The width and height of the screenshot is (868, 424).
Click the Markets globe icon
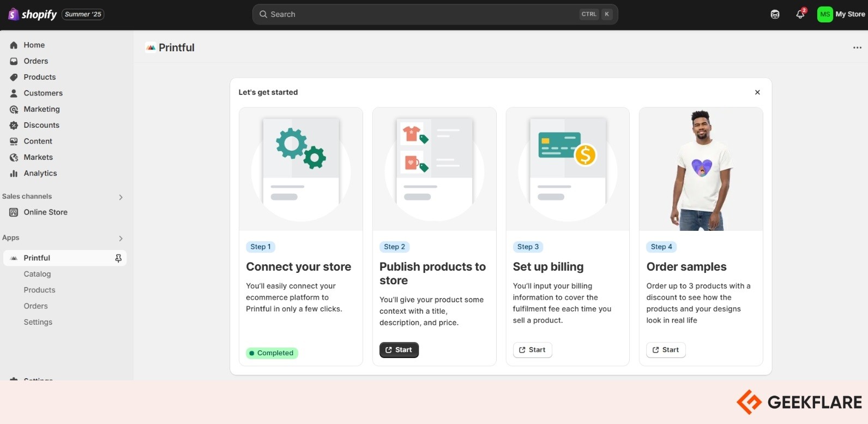pos(14,157)
